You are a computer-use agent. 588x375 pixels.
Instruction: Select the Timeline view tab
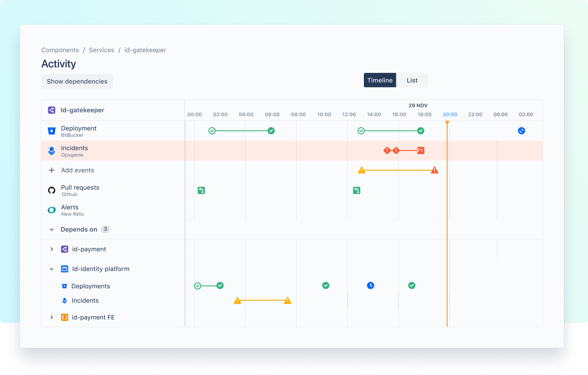(380, 80)
